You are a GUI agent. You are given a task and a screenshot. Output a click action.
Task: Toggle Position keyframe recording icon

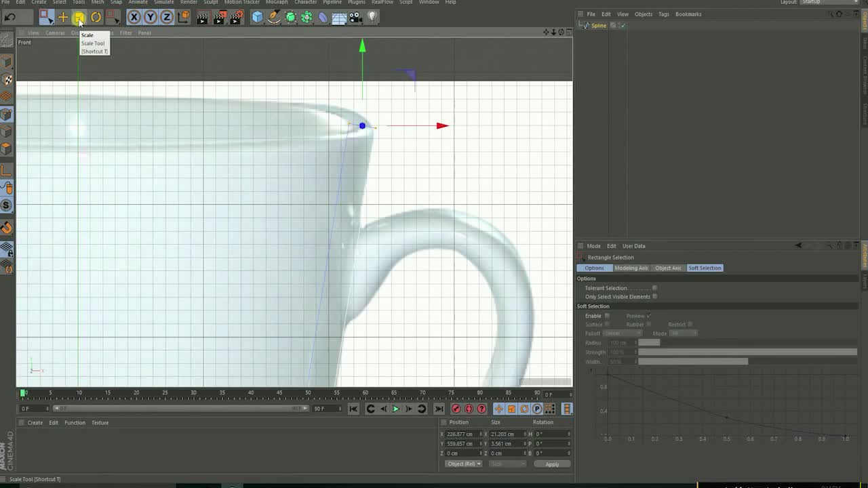pyautogui.click(x=498, y=409)
